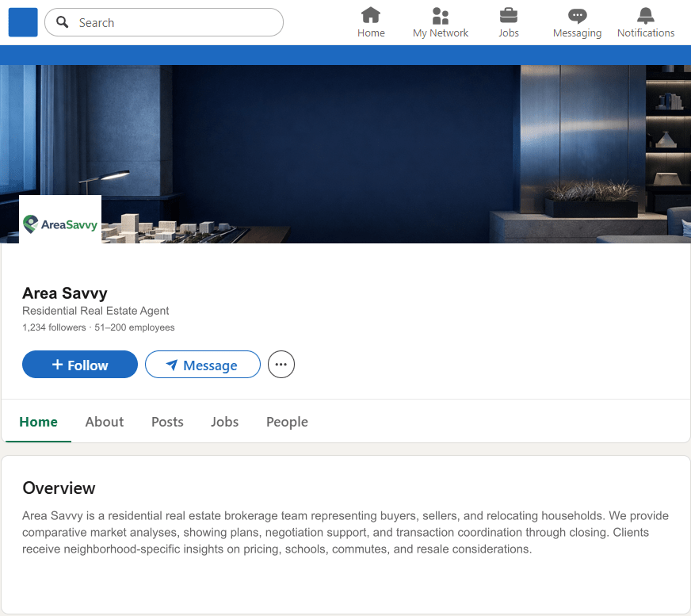Click 'Residential Real Estate Agent' tagline
The width and height of the screenshot is (691, 616).
(x=96, y=311)
